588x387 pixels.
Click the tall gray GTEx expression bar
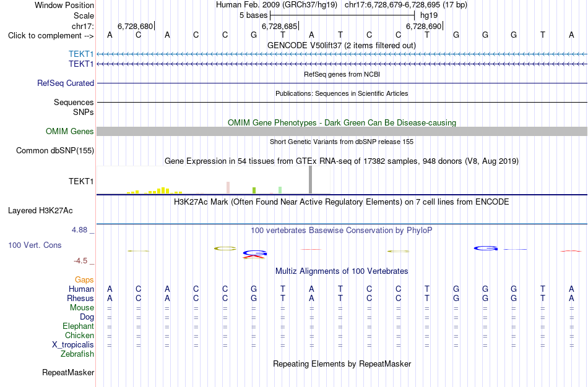[x=310, y=180]
